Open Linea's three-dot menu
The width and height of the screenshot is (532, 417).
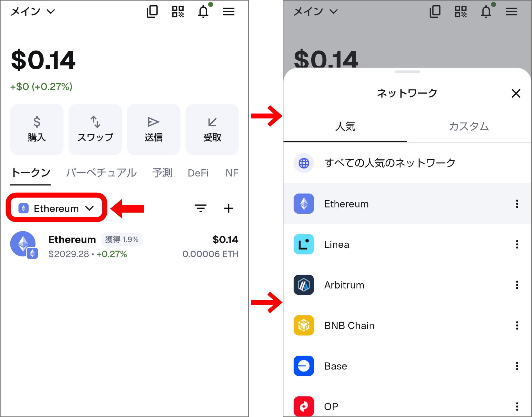[517, 245]
